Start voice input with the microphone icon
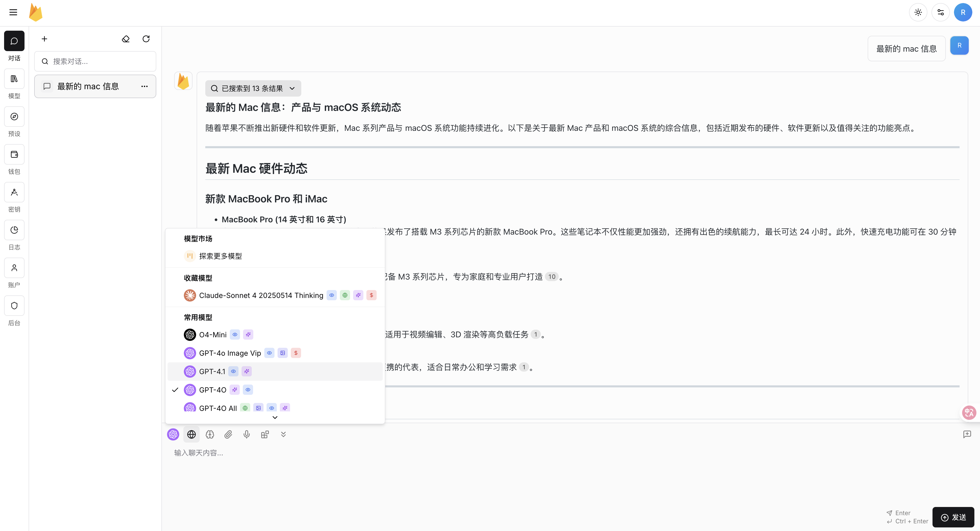 (x=246, y=434)
